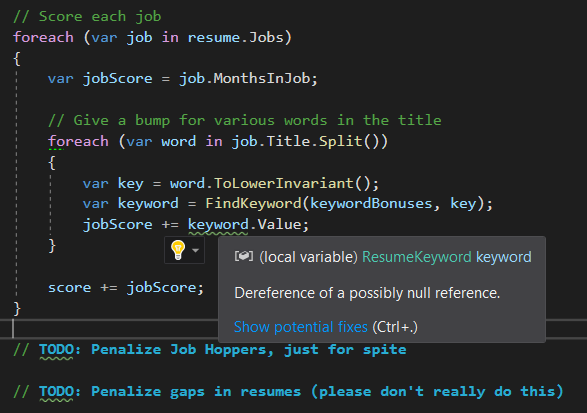Image resolution: width=587 pixels, height=413 pixels.
Task: Click ResumeKeyword type name in tooltip
Action: click(417, 257)
